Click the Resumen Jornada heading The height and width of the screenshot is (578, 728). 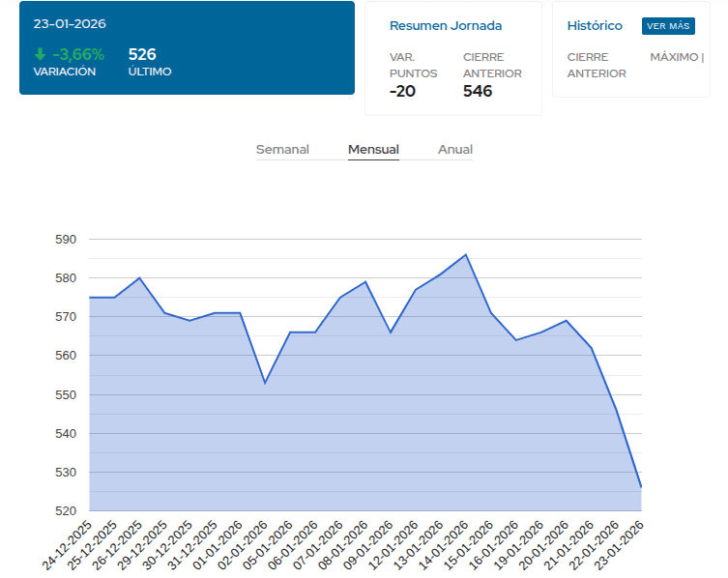446,26
